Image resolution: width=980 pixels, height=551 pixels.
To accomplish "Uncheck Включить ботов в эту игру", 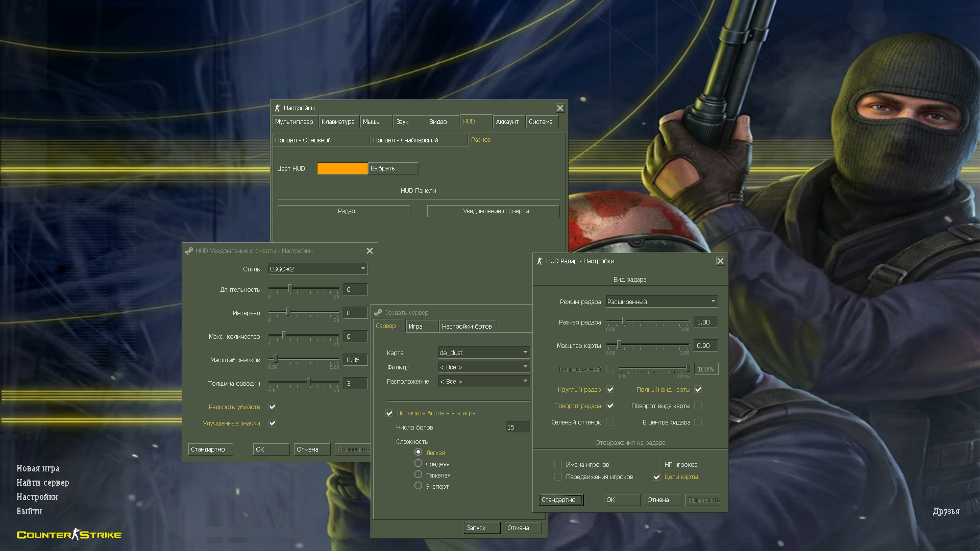I will point(389,413).
